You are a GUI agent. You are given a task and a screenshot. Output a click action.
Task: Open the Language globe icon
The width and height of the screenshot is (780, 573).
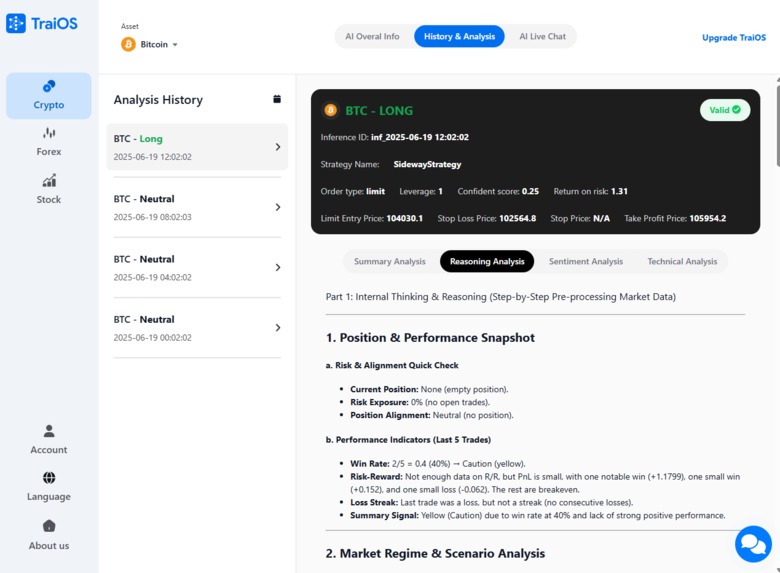tap(49, 478)
